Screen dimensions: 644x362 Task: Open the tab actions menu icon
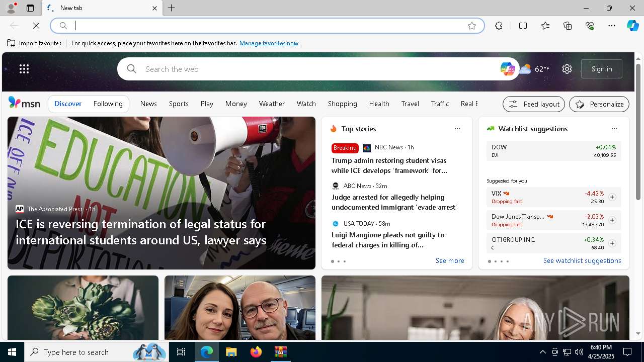(30, 8)
